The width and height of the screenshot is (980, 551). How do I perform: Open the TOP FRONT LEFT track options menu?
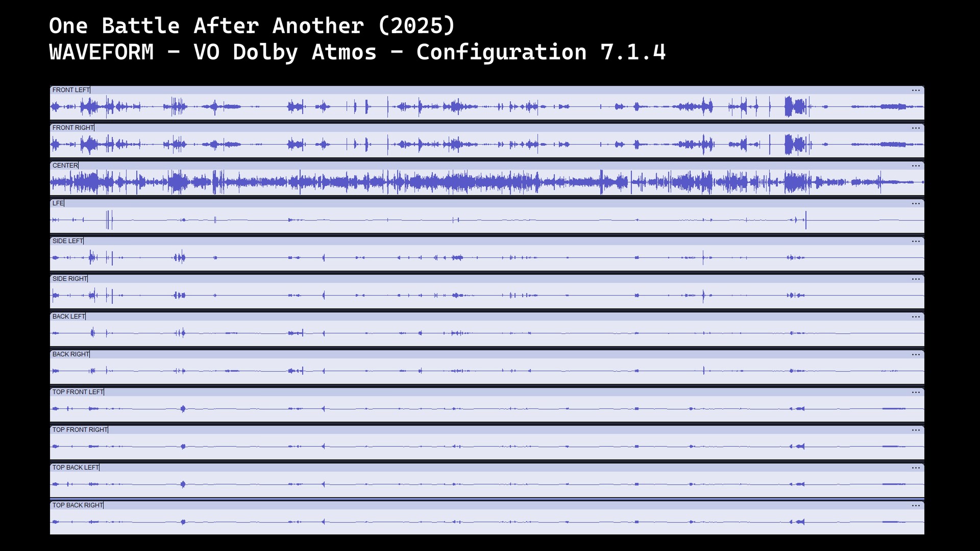coord(916,392)
